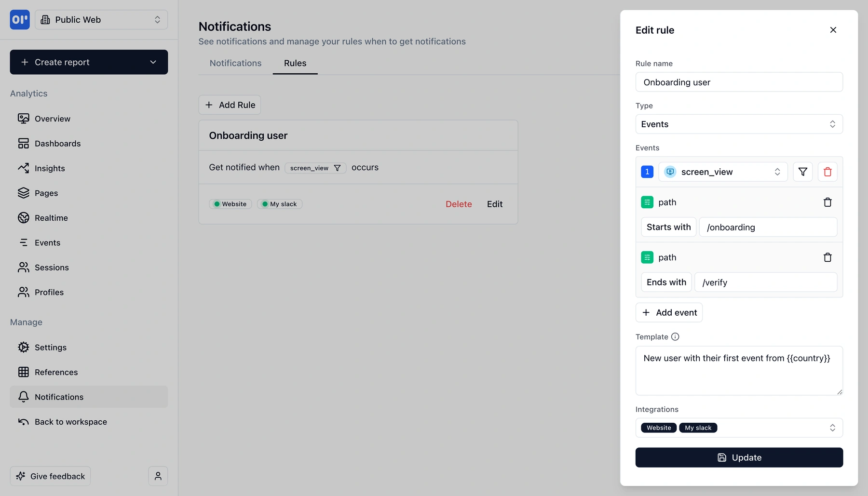Open the Realtime analytics view

(x=51, y=217)
